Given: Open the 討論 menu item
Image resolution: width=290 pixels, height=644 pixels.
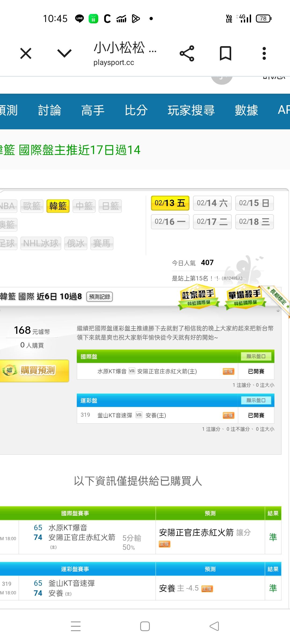Looking at the screenshot, I should pos(49,110).
